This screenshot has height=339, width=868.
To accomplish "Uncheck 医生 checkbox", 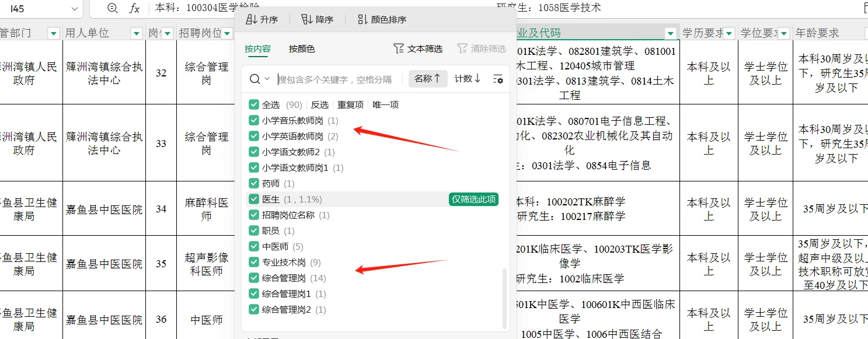I will coord(253,199).
